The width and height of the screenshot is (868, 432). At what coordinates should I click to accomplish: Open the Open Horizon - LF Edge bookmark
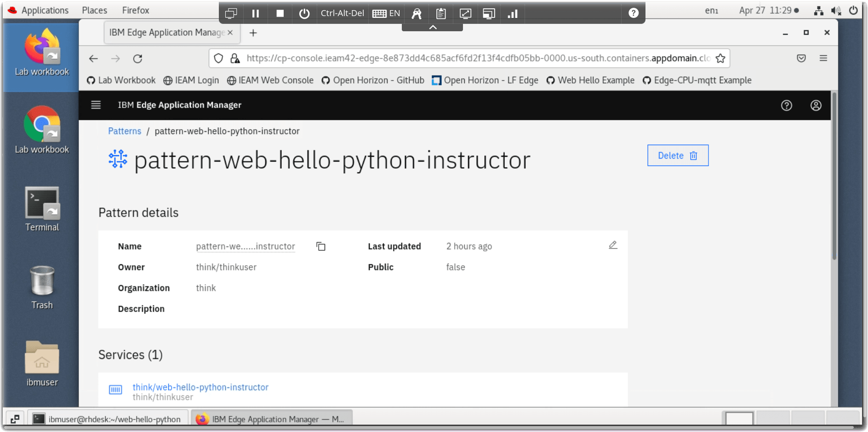coord(485,80)
